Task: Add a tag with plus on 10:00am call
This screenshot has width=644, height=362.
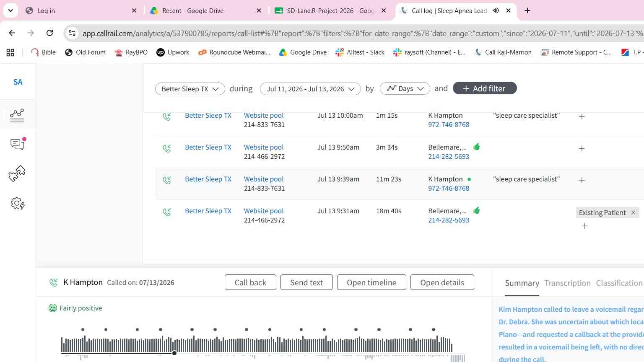Action: (x=582, y=116)
